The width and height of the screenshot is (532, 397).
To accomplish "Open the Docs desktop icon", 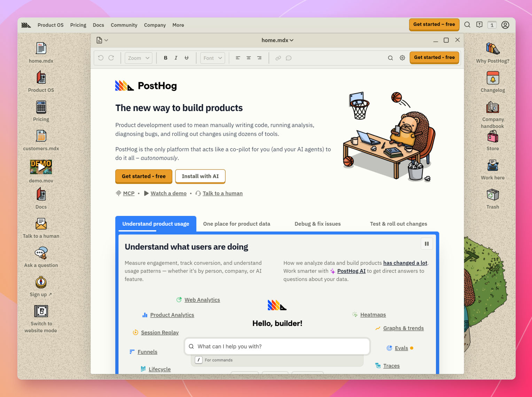I will pyautogui.click(x=41, y=194).
